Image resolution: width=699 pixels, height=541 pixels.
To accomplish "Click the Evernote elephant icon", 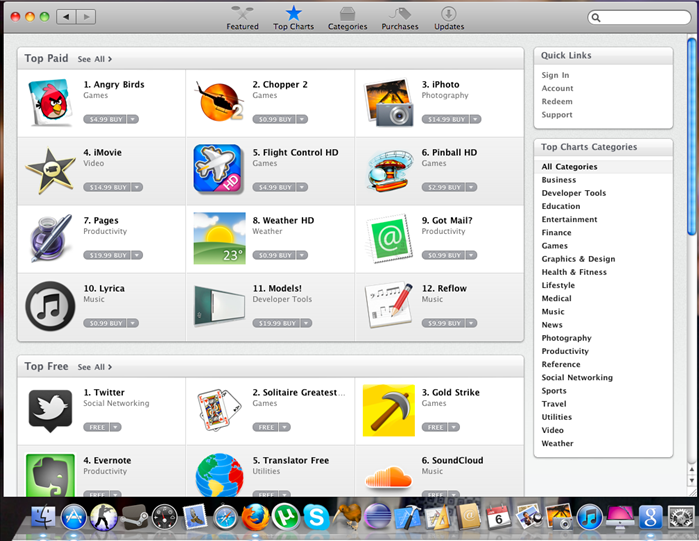I will click(x=50, y=475).
